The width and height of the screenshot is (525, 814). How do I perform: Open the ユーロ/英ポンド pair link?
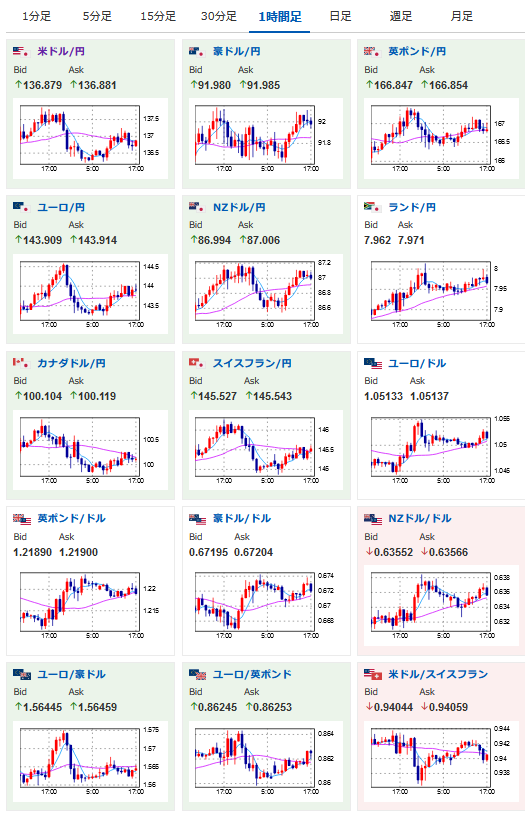coord(252,674)
